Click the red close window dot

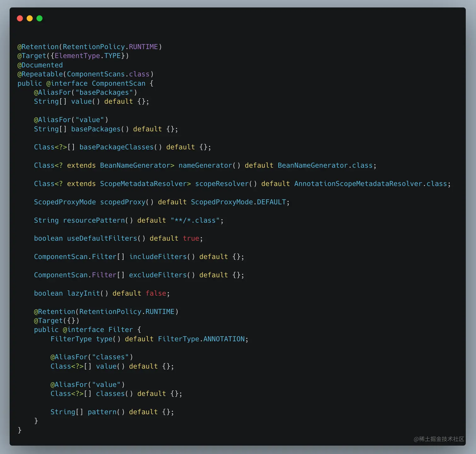click(x=20, y=18)
